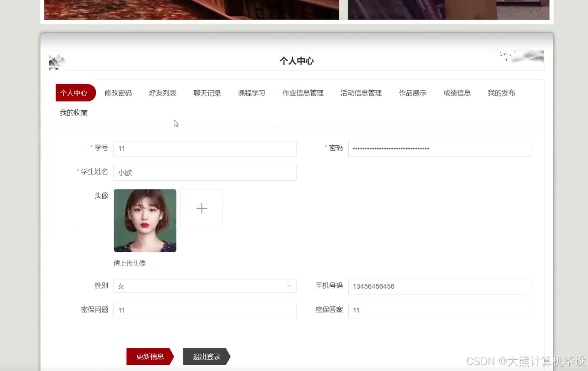Click the 退出登录 button

point(206,356)
